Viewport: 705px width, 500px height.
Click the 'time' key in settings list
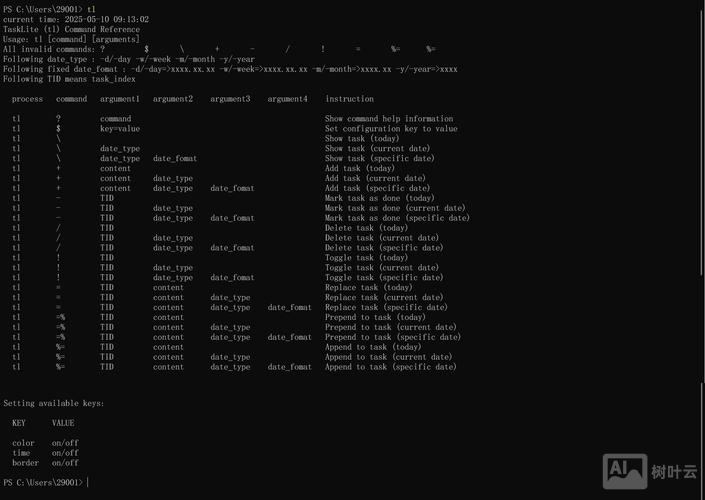[x=21, y=453]
